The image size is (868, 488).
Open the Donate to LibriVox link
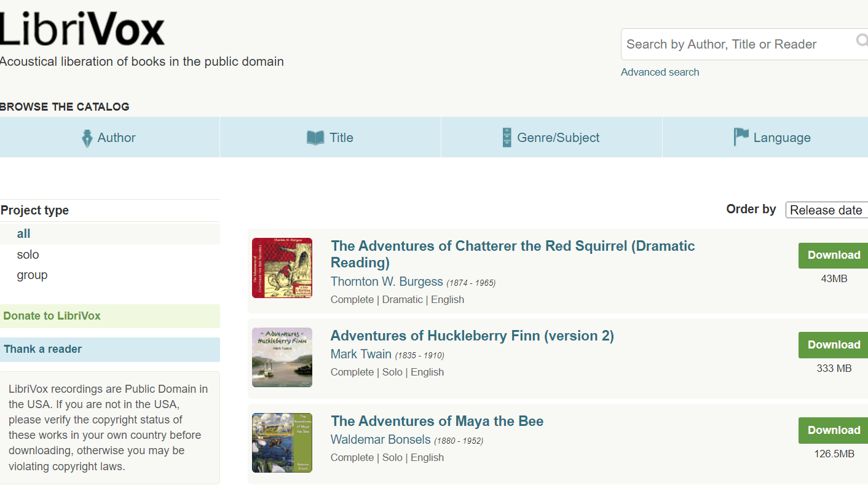pyautogui.click(x=110, y=316)
